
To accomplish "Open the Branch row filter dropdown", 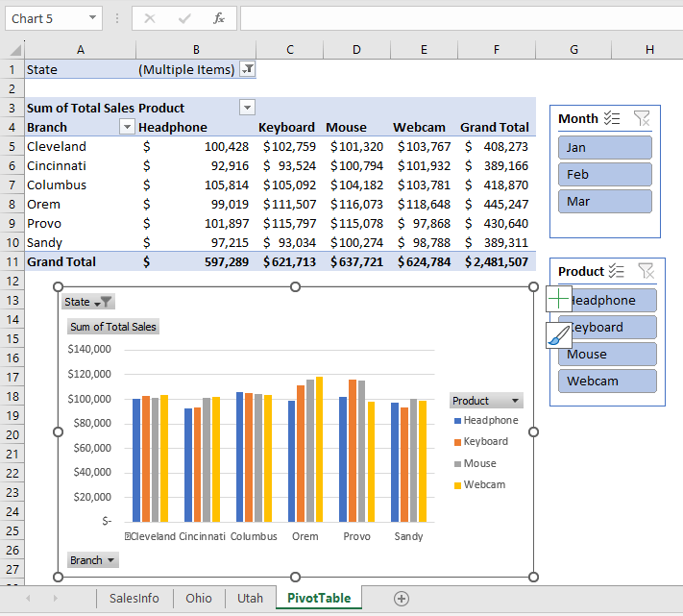I will tap(126, 127).
